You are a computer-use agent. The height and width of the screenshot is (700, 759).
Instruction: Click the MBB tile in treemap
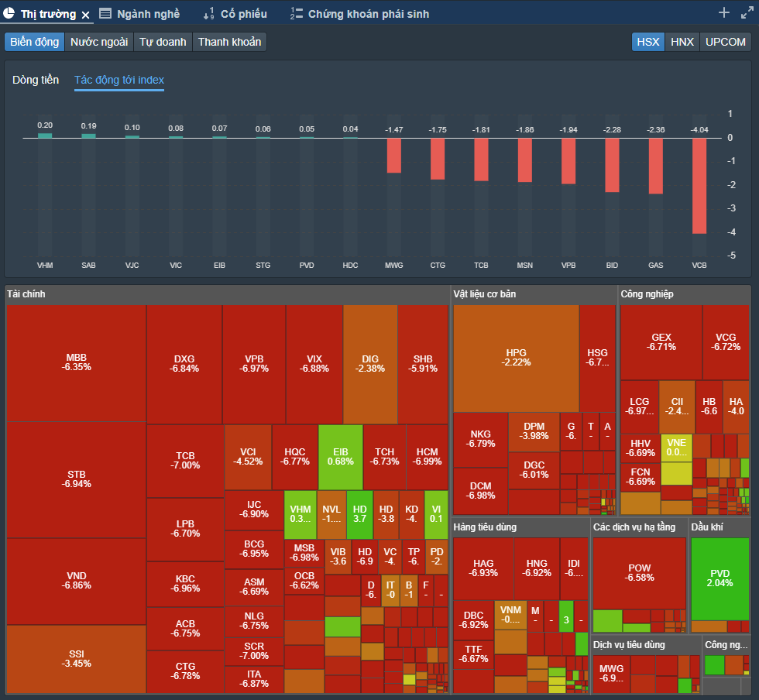[77, 362]
